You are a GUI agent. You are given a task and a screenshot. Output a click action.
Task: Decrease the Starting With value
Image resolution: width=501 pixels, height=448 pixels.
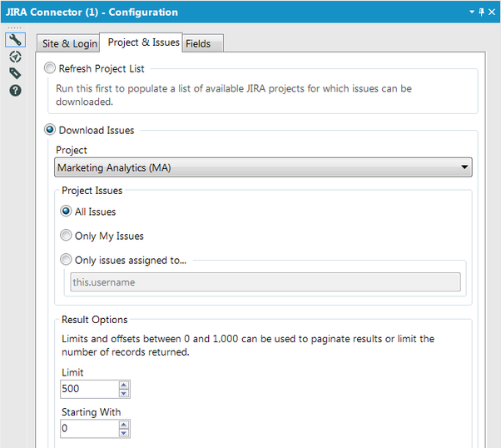[x=124, y=433]
